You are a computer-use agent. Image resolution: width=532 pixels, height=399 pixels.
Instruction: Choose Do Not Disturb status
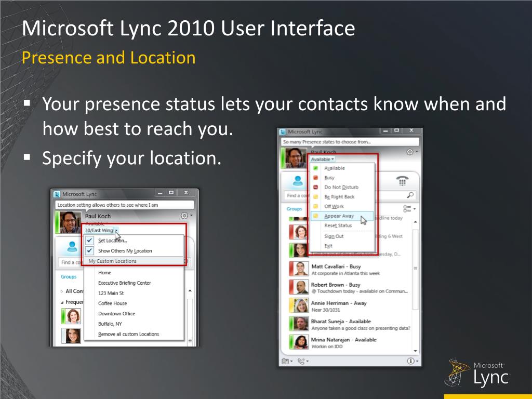(342, 187)
